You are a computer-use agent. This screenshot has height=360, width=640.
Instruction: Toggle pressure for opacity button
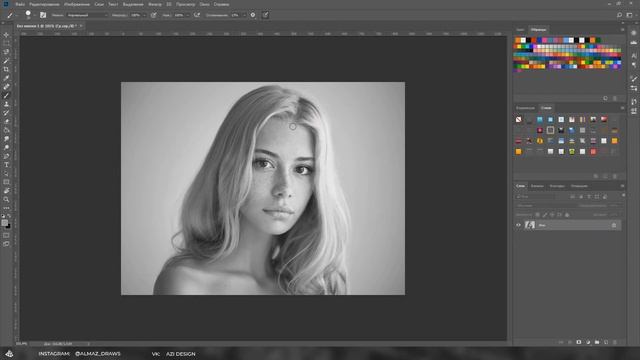(153, 15)
